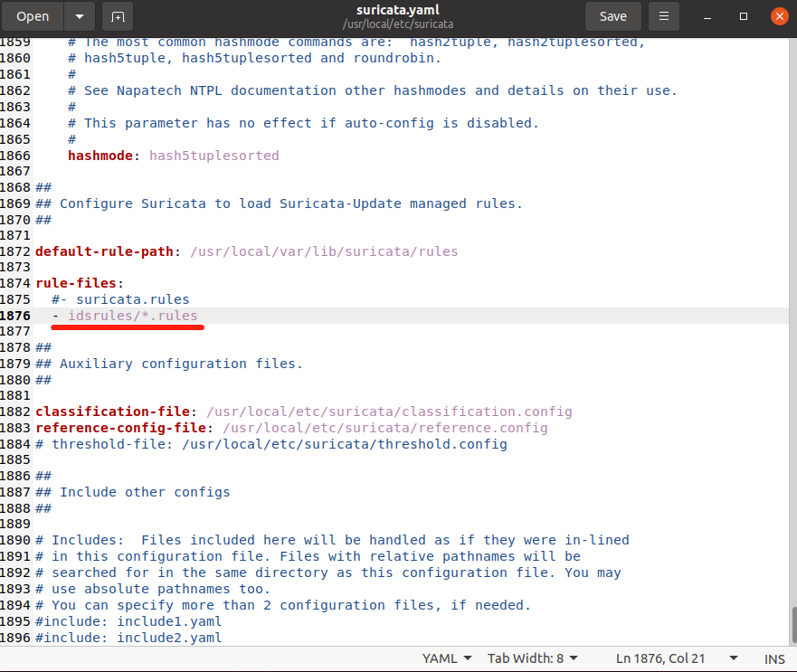Click the 'default-rule-path' key
Image resolution: width=797 pixels, height=672 pixels.
[104, 251]
